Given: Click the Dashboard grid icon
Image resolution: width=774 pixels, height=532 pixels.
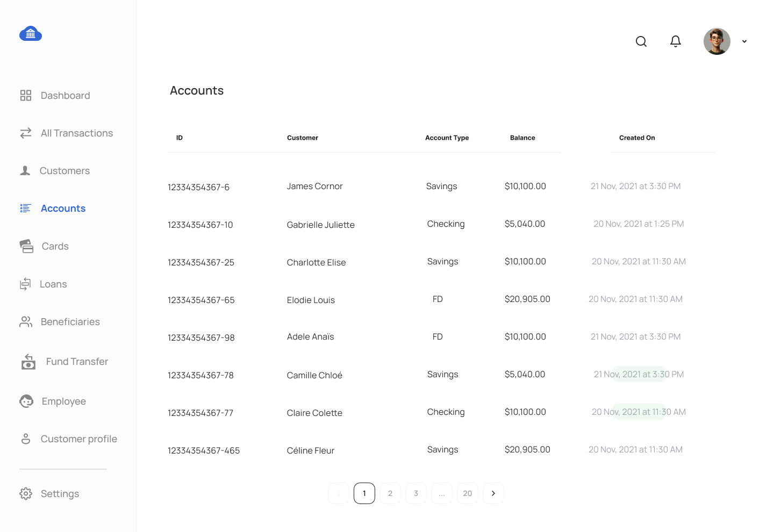Looking at the screenshot, I should click(x=26, y=96).
